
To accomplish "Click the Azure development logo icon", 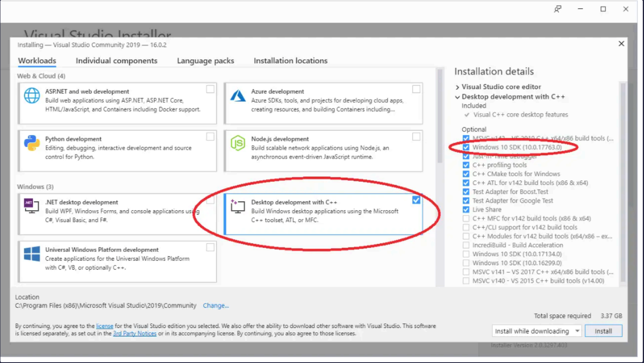I will (x=238, y=96).
